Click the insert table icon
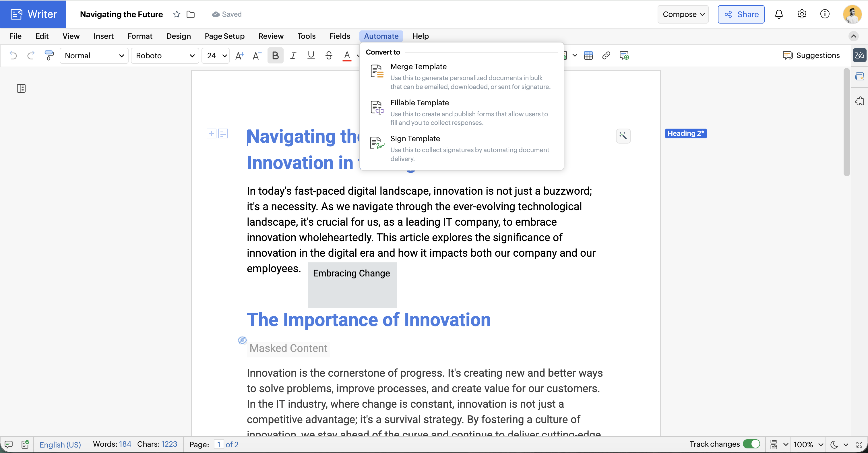Image resolution: width=868 pixels, height=453 pixels. point(588,55)
